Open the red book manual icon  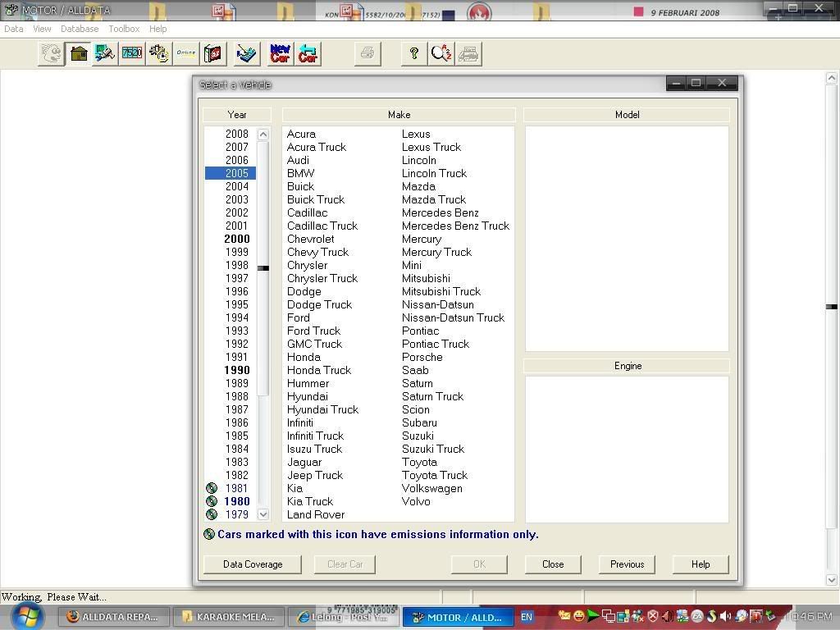213,53
